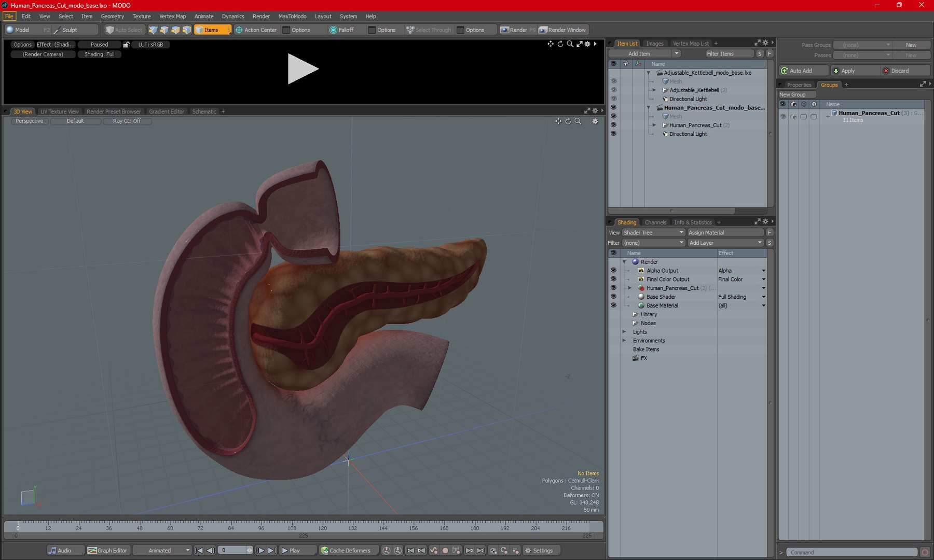Select Vertices component mode icon
This screenshot has width=934, height=560.
click(x=153, y=30)
